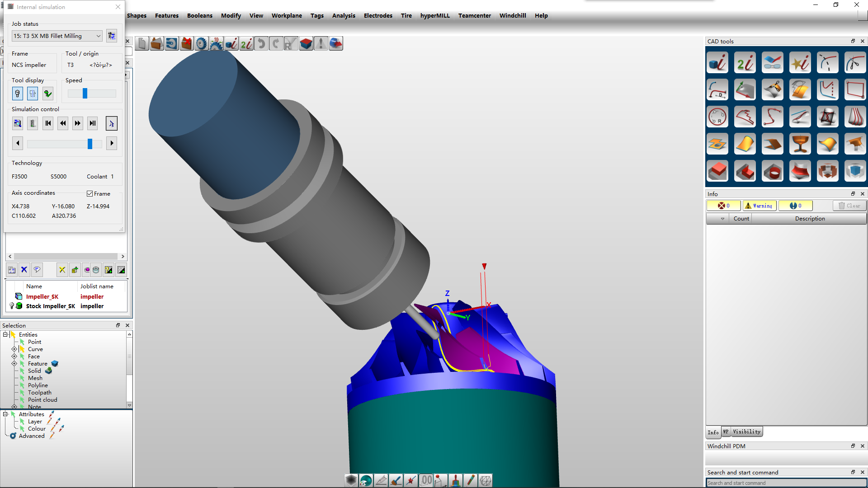Click the Search and start command field
The image size is (868, 488).
pos(786,483)
